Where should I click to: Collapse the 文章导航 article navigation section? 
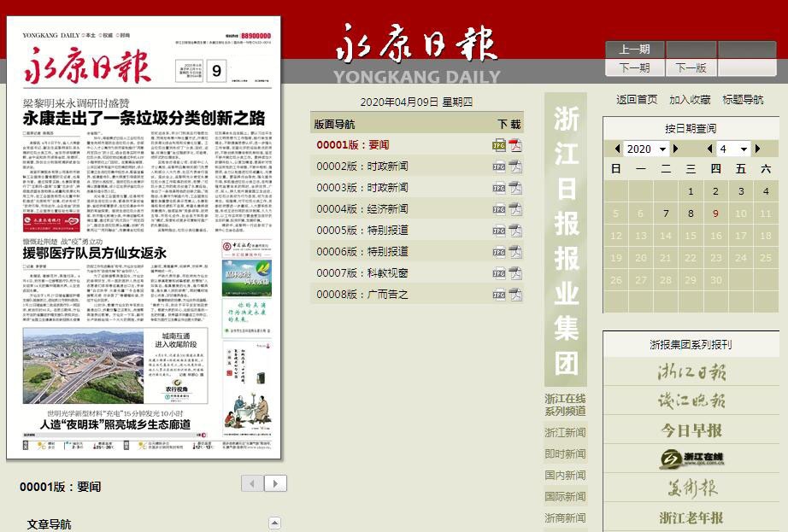[274, 523]
